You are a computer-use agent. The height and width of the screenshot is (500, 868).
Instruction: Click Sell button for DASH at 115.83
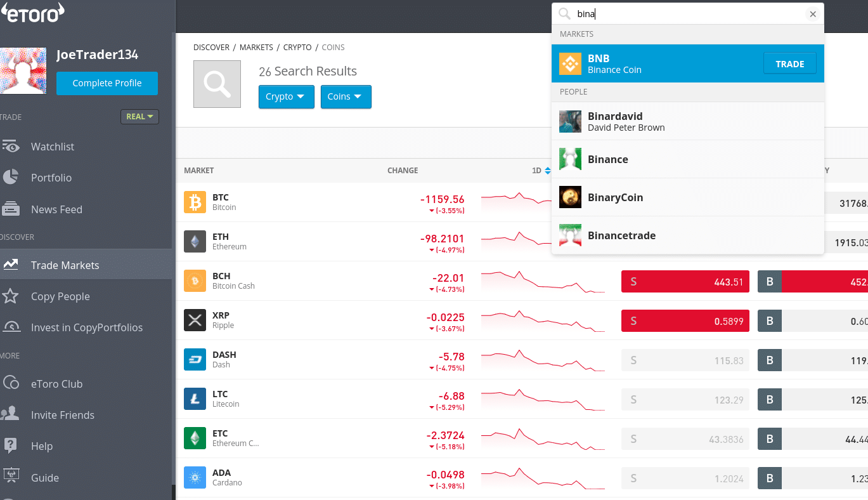pyautogui.click(x=685, y=360)
